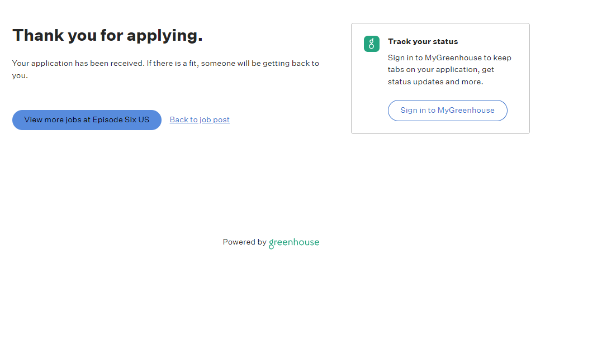This screenshot has width=602, height=364.
Task: Click the 'status updates and more.' line
Action: 435,82
